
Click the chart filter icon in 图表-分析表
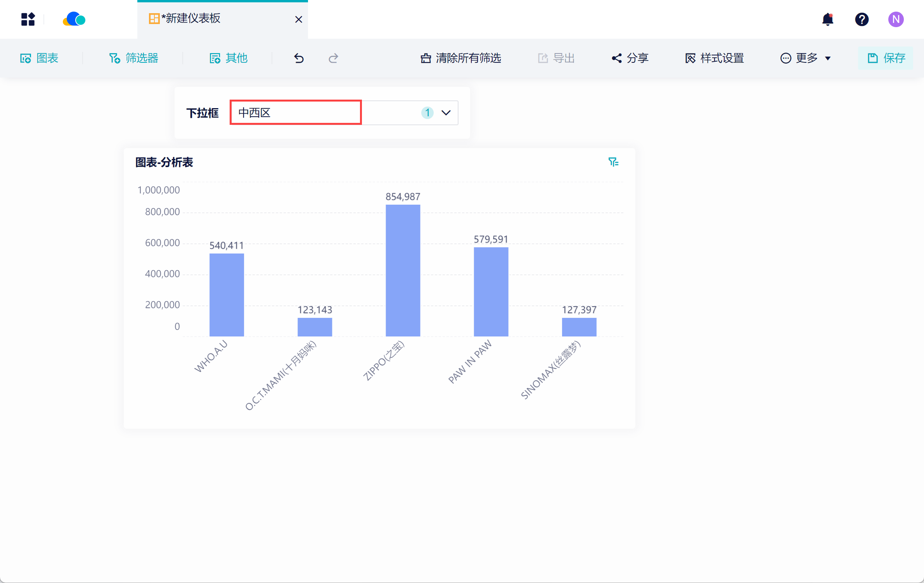(x=613, y=162)
